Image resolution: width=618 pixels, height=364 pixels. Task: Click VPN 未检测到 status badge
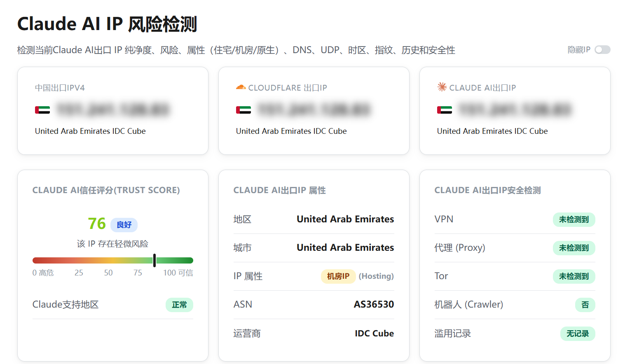(x=574, y=219)
